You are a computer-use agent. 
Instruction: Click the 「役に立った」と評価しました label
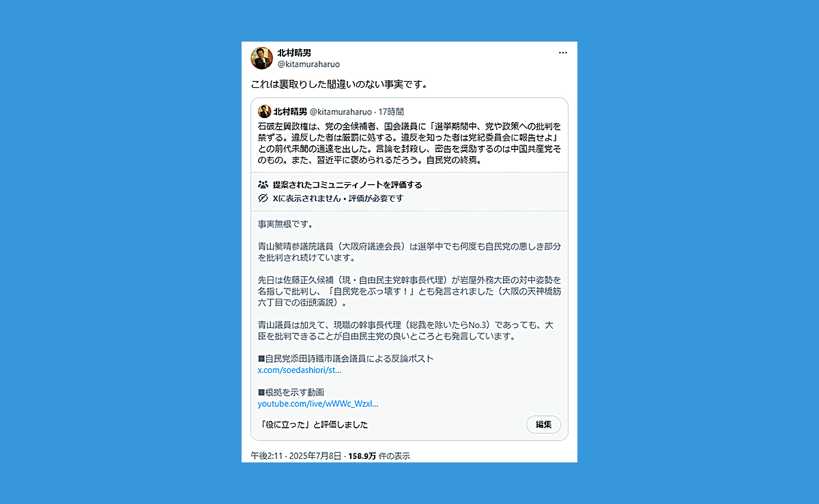click(314, 425)
